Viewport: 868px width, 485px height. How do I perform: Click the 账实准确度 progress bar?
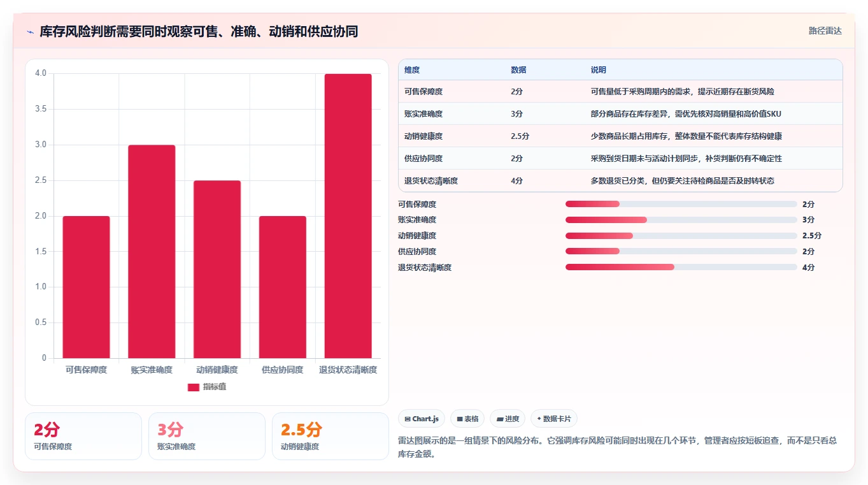click(681, 220)
